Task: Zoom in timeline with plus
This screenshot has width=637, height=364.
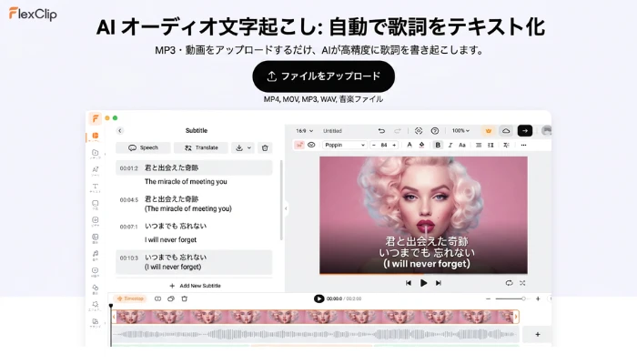Action: [x=538, y=299]
